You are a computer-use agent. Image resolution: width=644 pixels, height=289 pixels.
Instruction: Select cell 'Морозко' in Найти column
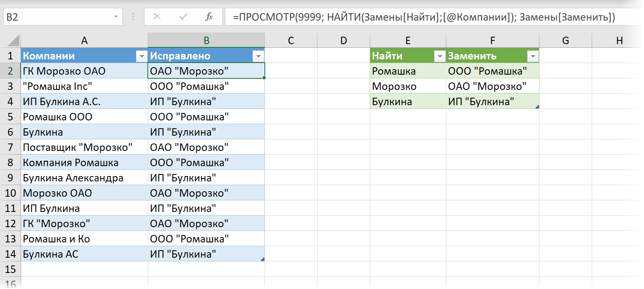click(x=408, y=86)
